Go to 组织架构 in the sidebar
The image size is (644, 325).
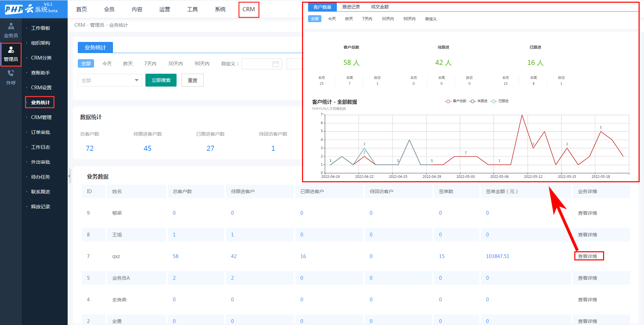41,43
